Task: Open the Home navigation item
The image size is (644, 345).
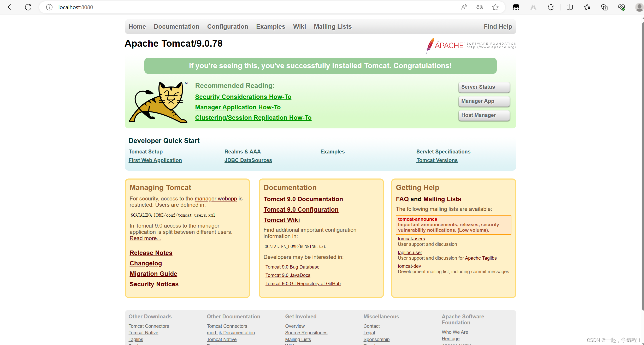Action: coord(137,27)
